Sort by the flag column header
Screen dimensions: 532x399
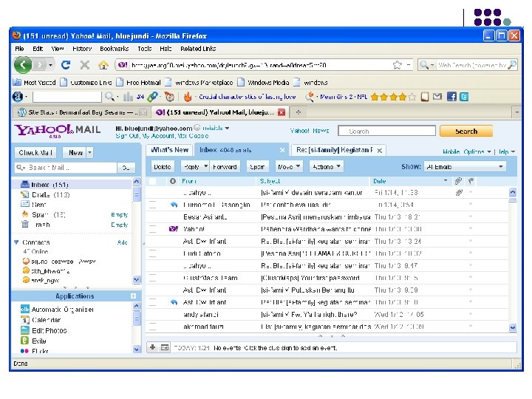click(x=471, y=181)
